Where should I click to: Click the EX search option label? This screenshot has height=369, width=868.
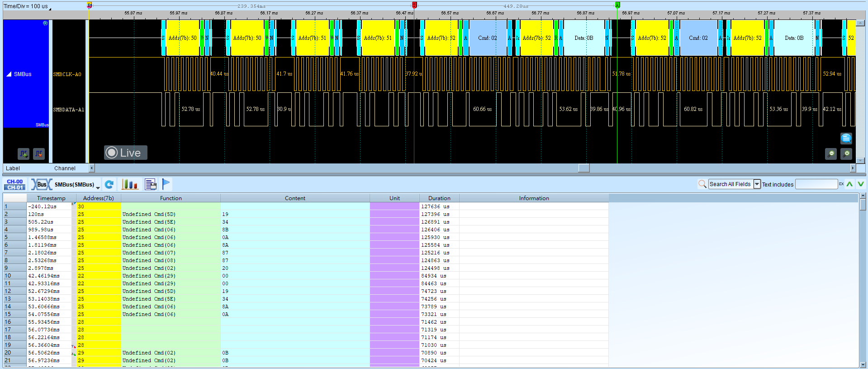point(841,184)
